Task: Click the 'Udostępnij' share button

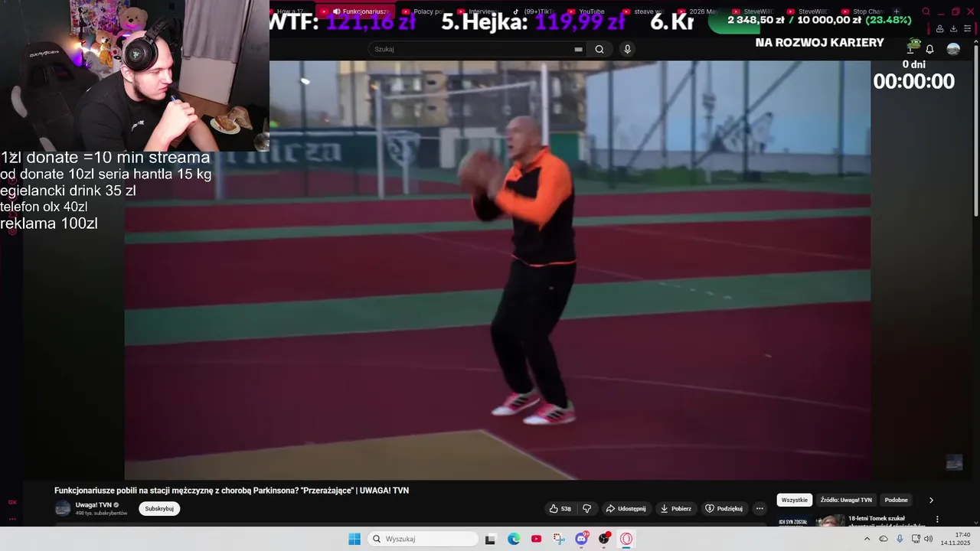Action: [x=626, y=508]
